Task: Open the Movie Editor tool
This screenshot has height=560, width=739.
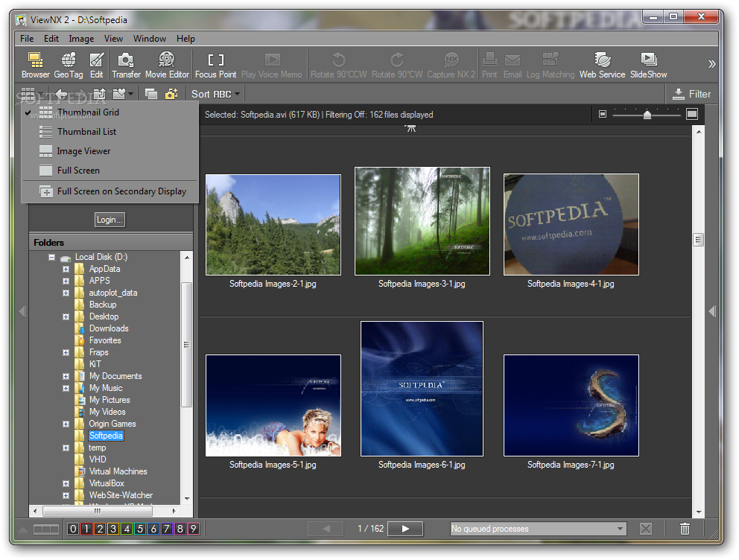Action: tap(167, 65)
